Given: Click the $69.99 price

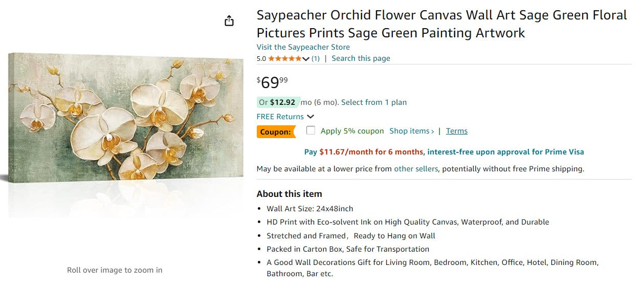Looking at the screenshot, I should (272, 82).
